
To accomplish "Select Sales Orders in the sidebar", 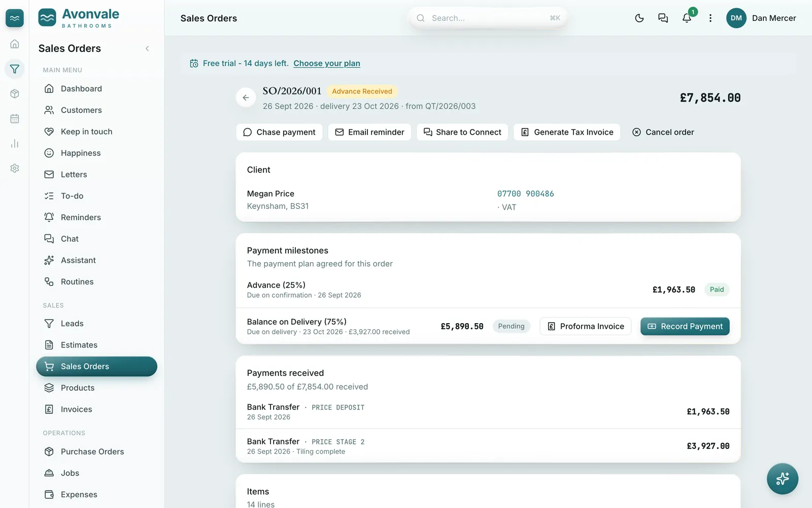I will pyautogui.click(x=96, y=366).
